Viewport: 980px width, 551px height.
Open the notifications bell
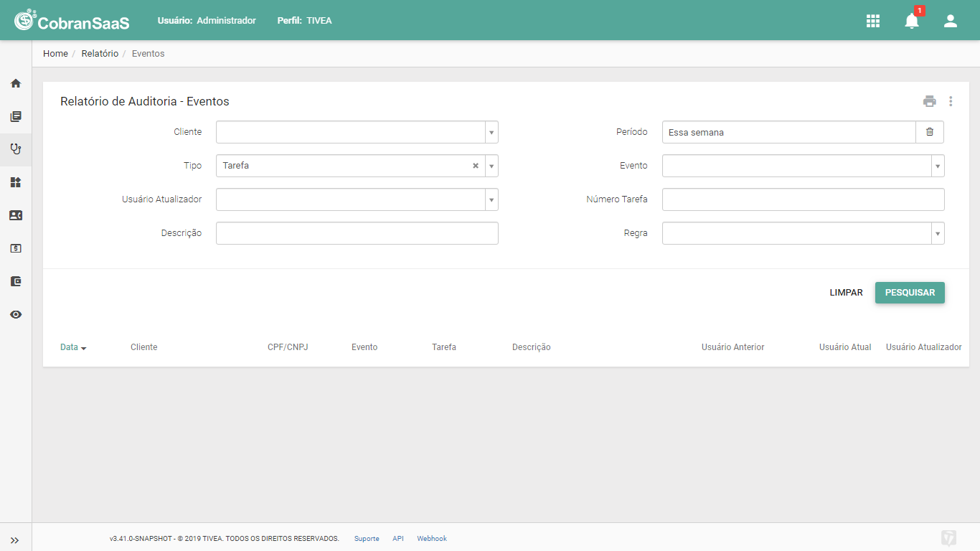click(912, 21)
